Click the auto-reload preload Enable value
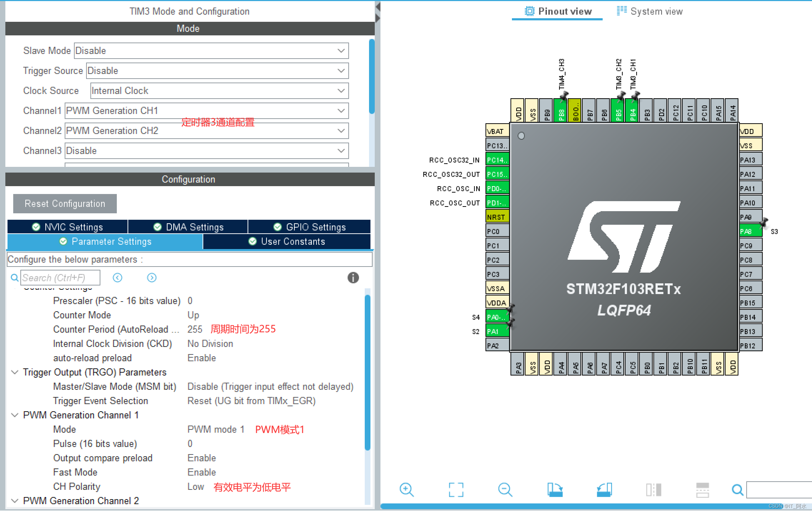Viewport: 812px width, 512px height. pos(201,358)
